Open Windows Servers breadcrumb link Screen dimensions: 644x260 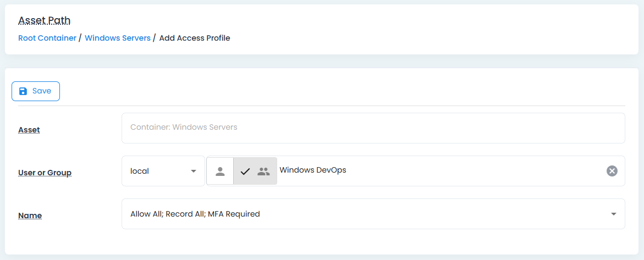[118, 38]
